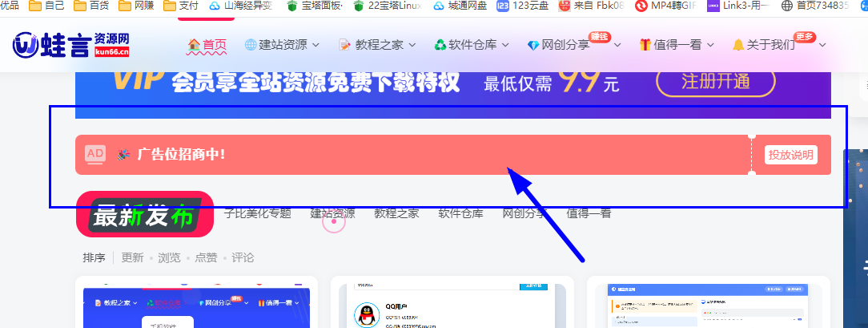This screenshot has width=868, height=328.
Task: Expand the 软件仓库 dropdown chevron
Action: pyautogui.click(x=504, y=45)
